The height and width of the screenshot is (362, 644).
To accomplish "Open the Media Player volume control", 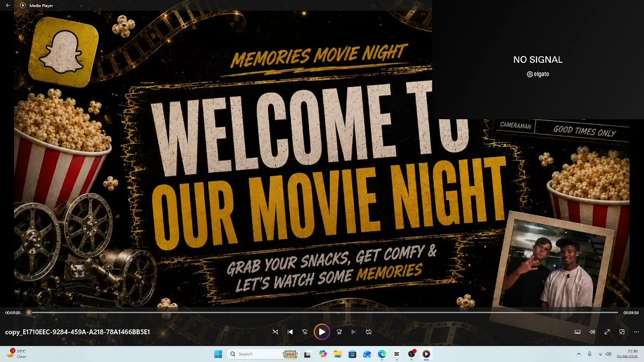I will pos(592,332).
